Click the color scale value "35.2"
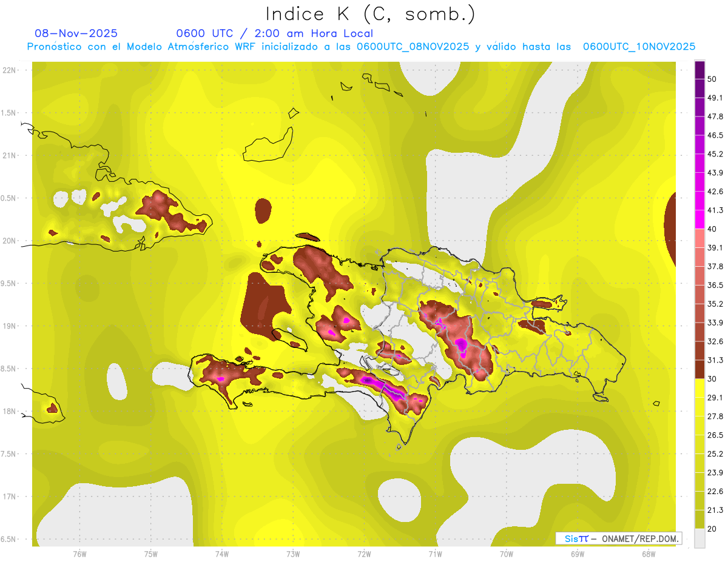 tap(715, 304)
